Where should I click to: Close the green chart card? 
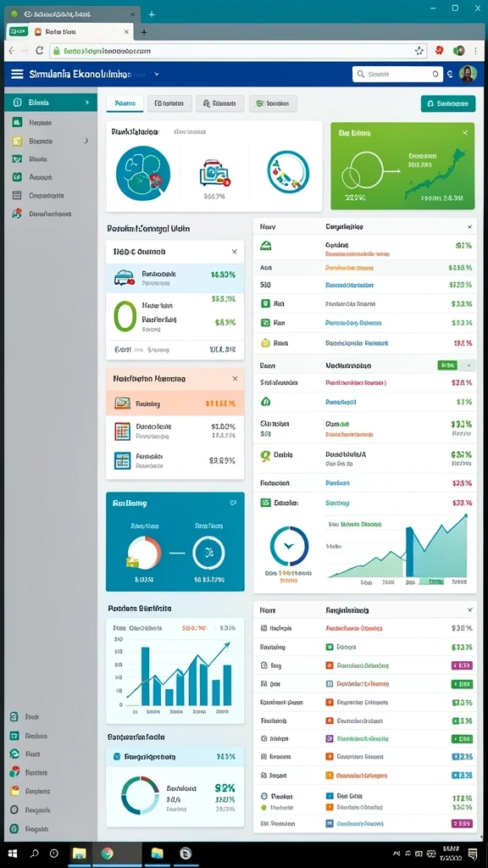(x=465, y=133)
